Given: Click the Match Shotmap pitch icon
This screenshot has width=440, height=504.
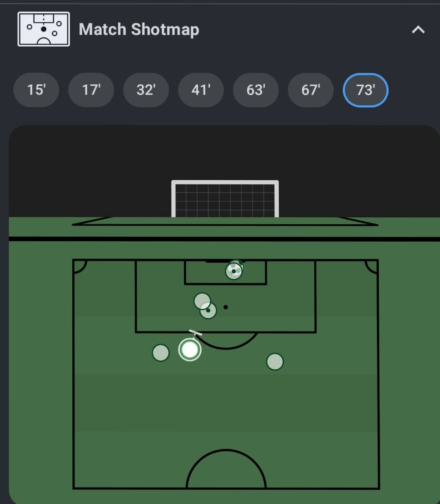Looking at the screenshot, I should point(43,29).
